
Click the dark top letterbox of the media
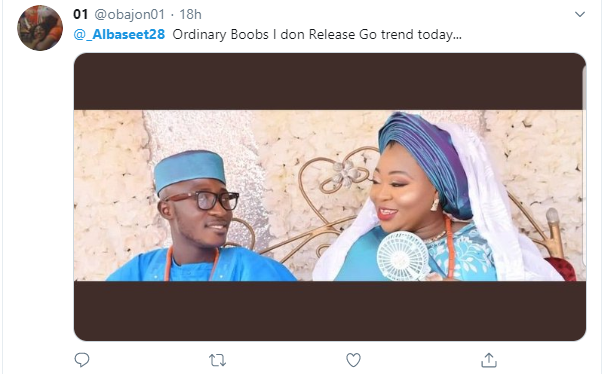(330, 82)
